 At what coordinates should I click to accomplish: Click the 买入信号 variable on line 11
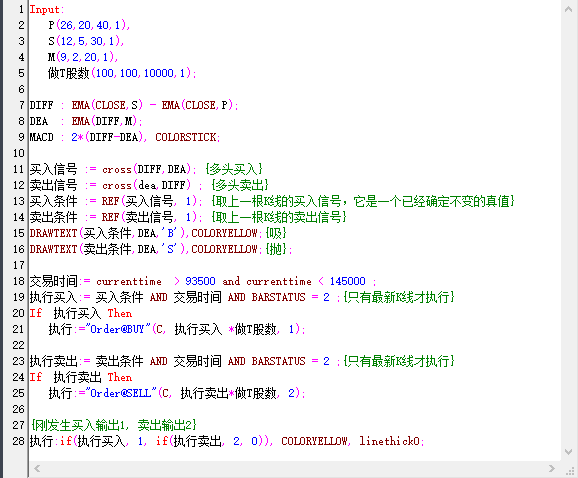point(53,169)
